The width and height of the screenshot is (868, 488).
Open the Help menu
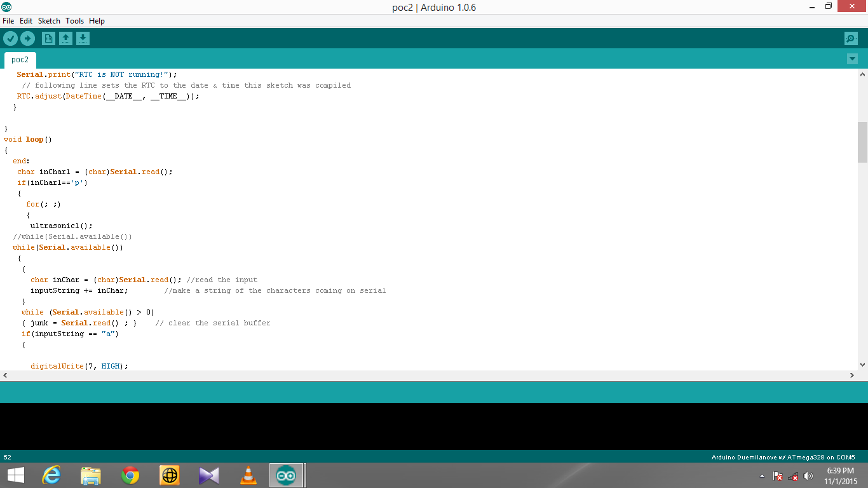[97, 21]
